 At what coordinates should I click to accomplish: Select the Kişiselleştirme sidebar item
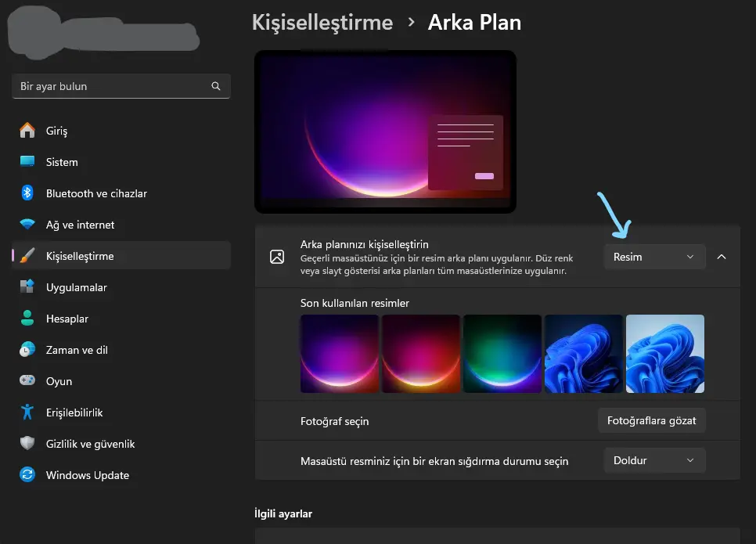pyautogui.click(x=121, y=256)
